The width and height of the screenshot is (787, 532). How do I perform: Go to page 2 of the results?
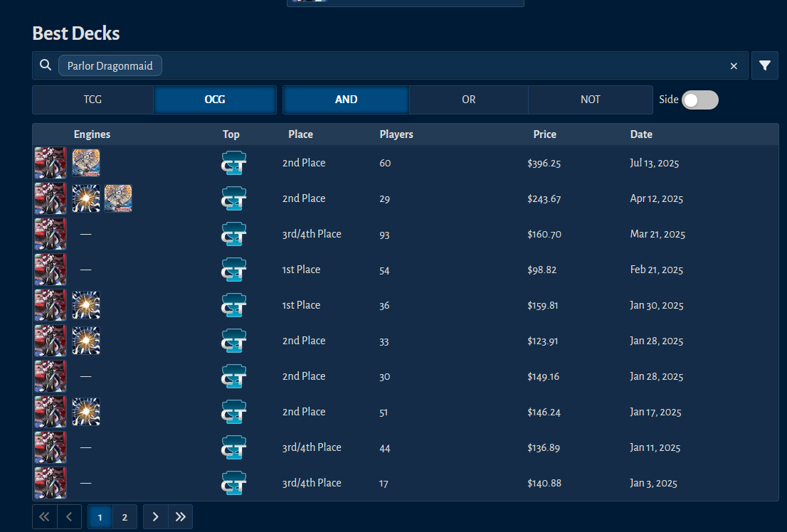coord(125,517)
